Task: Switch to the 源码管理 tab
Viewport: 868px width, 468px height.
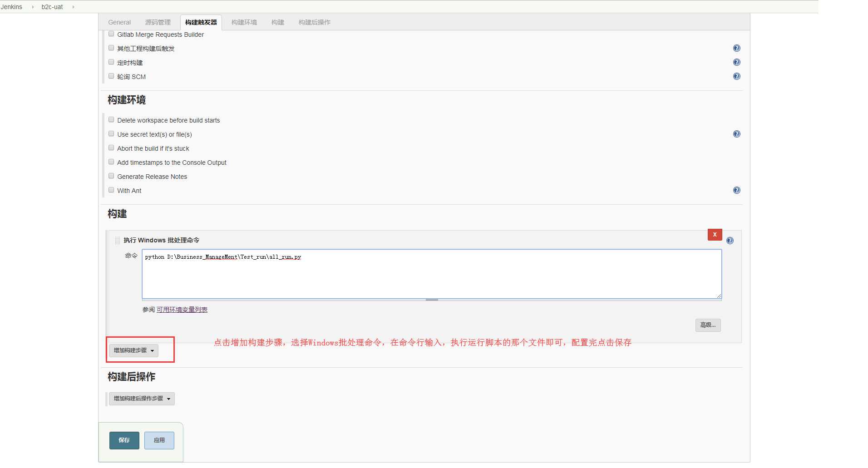Action: [158, 22]
